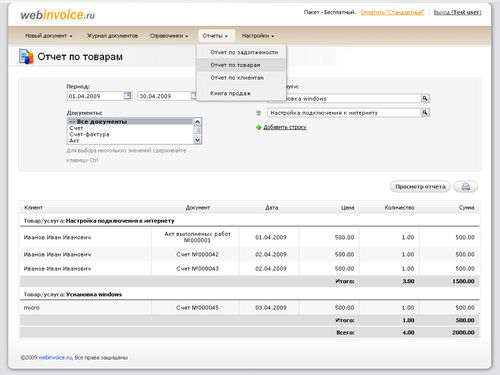
Task: Click the Дата column header
Action: (271, 208)
